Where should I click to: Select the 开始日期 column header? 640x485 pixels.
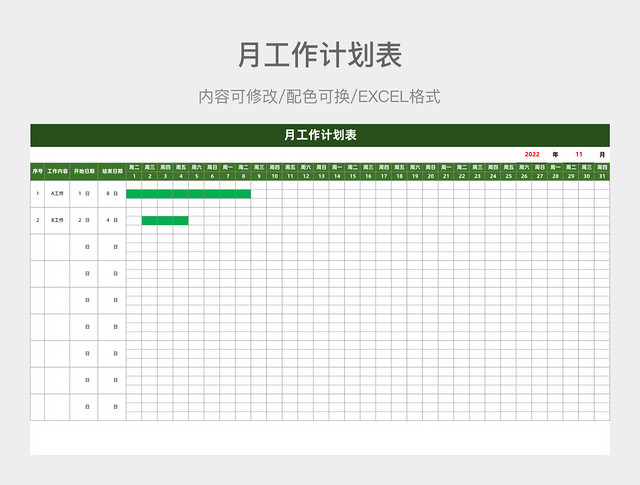(84, 171)
